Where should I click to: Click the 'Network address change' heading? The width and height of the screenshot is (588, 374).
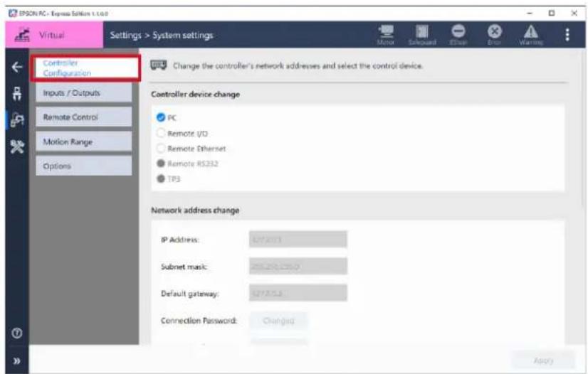[x=195, y=210]
